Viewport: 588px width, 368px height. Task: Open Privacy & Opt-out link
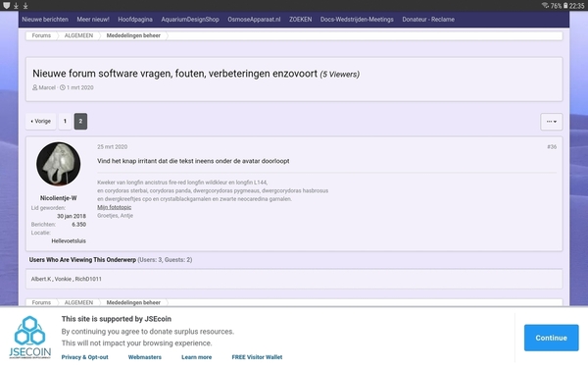click(84, 357)
